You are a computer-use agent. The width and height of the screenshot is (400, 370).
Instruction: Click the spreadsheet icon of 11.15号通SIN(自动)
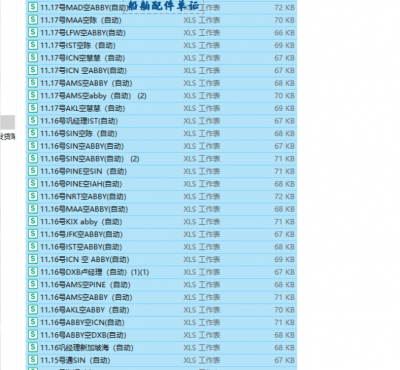pyautogui.click(x=33, y=360)
